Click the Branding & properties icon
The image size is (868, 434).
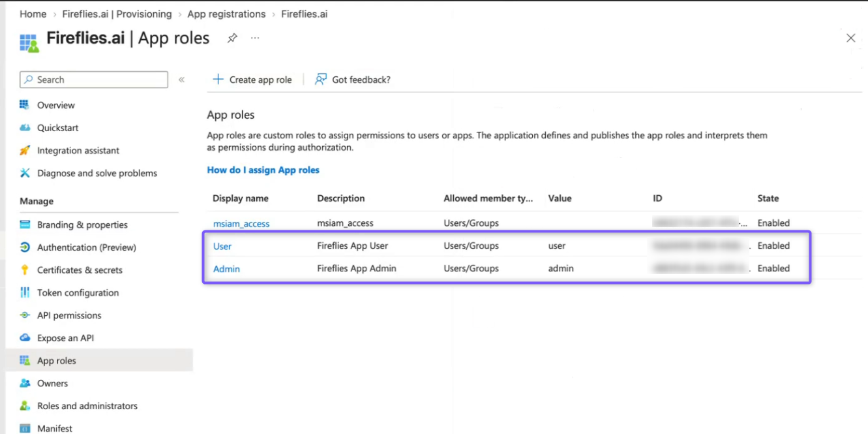point(25,225)
